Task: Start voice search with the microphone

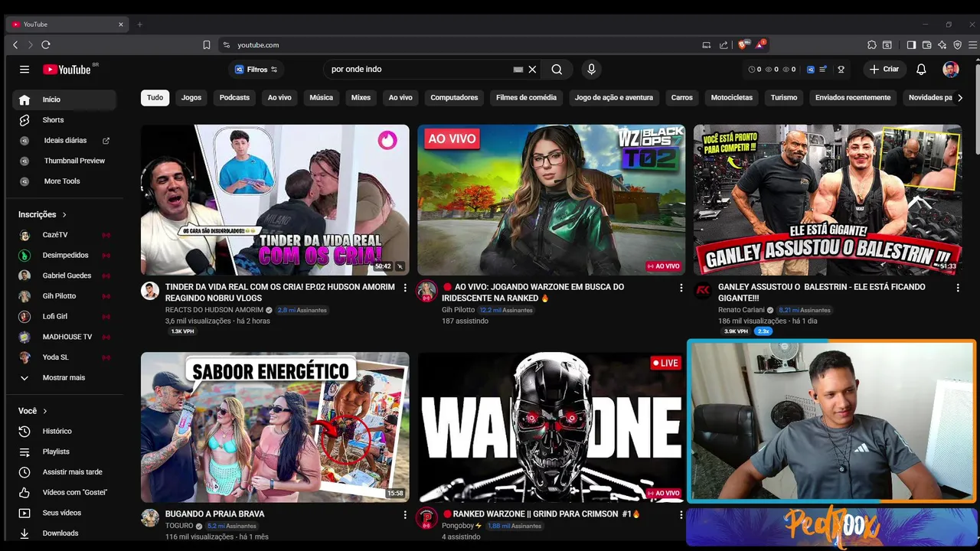Action: point(591,70)
